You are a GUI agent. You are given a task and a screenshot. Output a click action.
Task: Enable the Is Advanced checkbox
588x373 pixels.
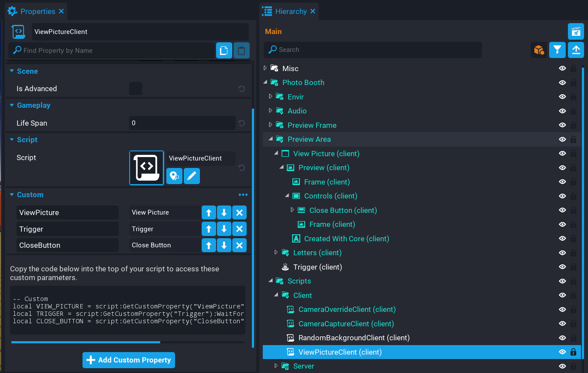[x=136, y=89]
